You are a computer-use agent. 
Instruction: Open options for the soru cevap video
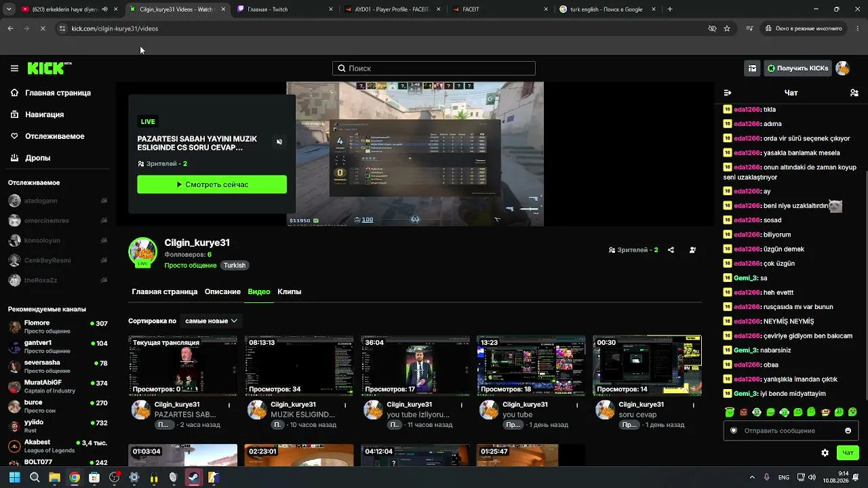(693, 405)
